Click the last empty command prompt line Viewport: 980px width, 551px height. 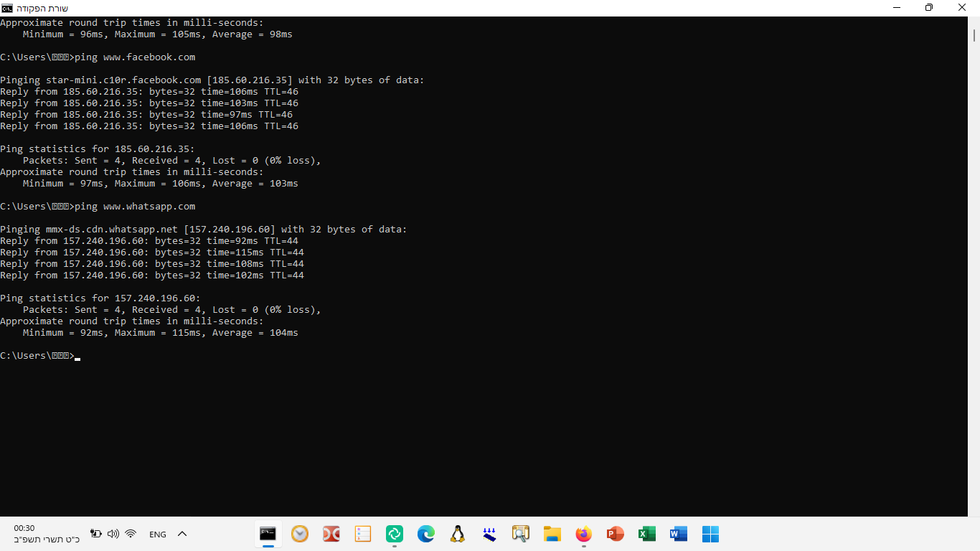point(40,356)
